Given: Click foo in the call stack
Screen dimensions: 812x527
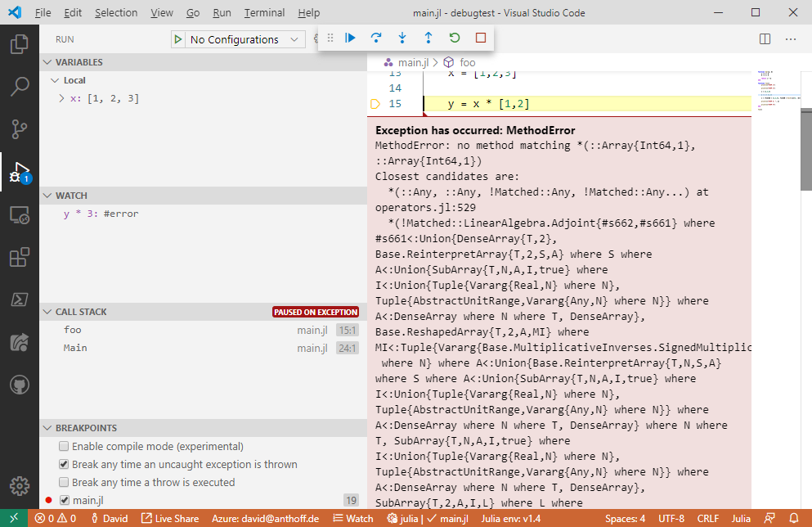Looking at the screenshot, I should (x=72, y=330).
